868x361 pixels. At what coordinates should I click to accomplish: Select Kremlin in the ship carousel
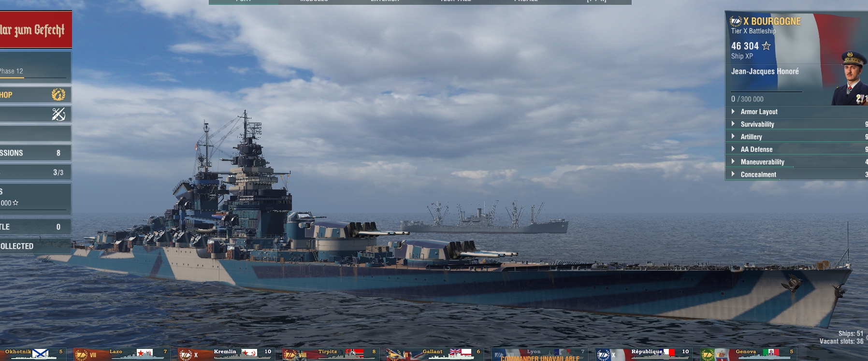point(226,354)
